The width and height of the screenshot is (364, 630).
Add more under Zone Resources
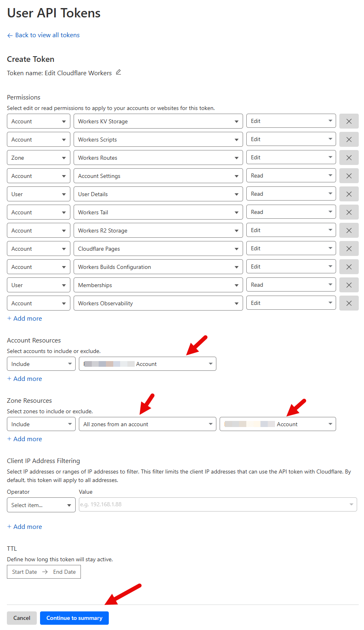click(25, 439)
